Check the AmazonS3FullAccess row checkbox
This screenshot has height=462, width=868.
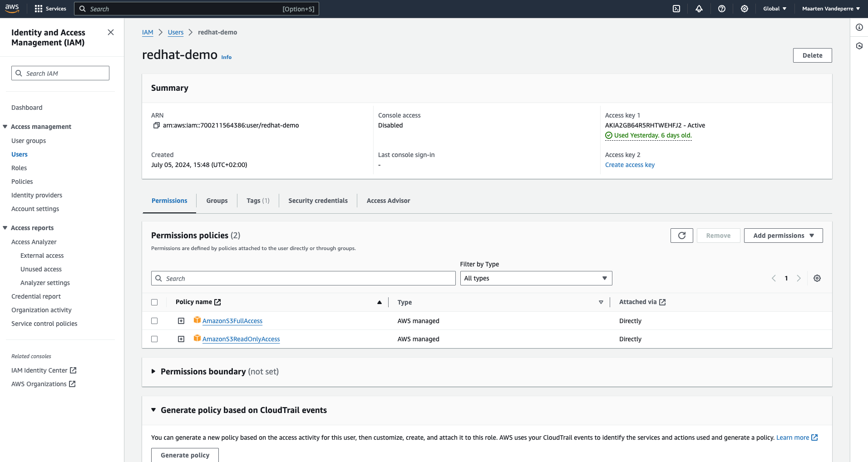pyautogui.click(x=154, y=321)
